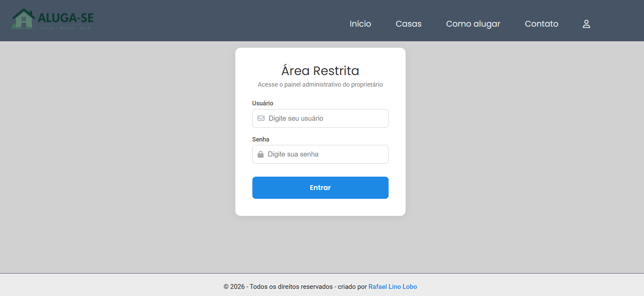
Task: Follow the Rafael Lino Lobo link
Action: (x=393, y=286)
